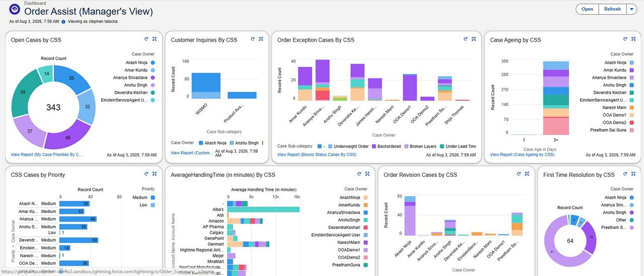
Task: Click OOA Demo2 swatch in Case Ageing legend
Action: click(x=631, y=123)
